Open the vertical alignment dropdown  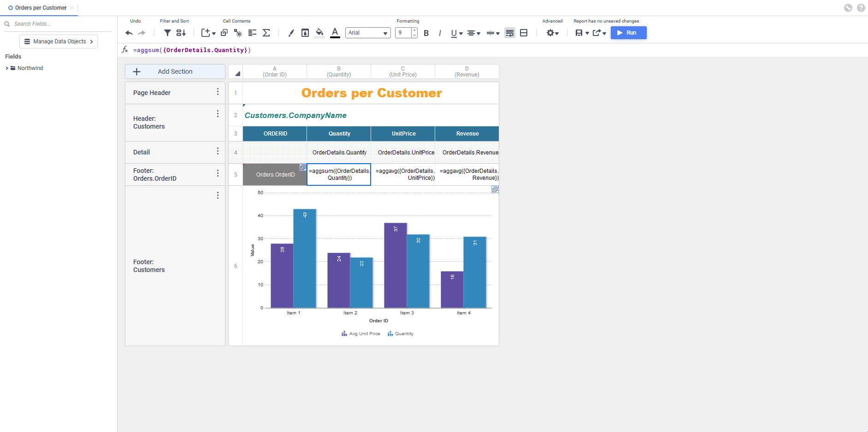493,33
